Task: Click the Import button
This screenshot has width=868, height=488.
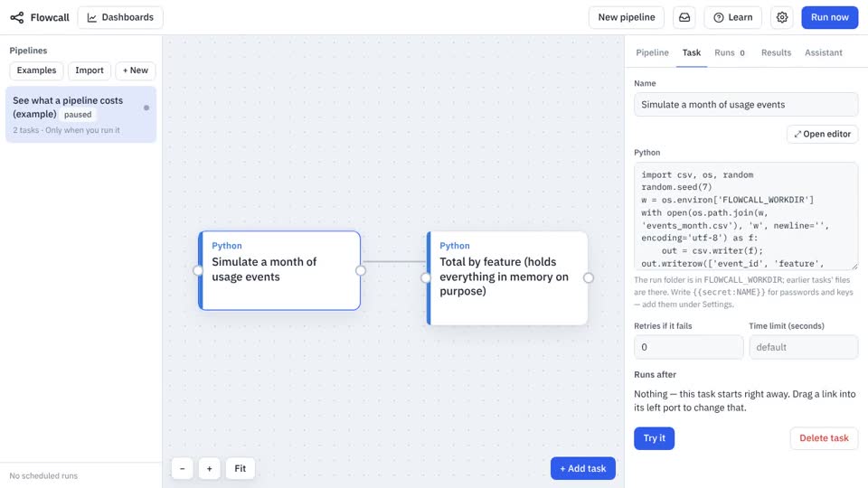Action: click(90, 70)
